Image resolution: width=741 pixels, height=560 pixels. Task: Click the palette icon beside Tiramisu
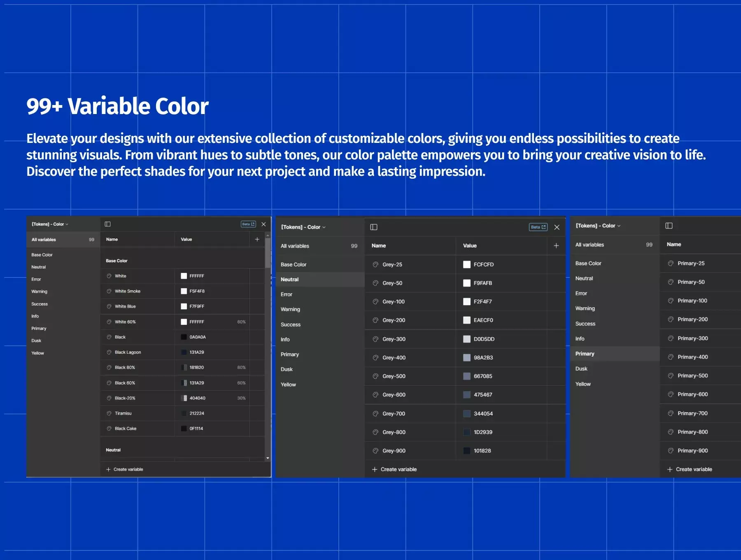[109, 413]
